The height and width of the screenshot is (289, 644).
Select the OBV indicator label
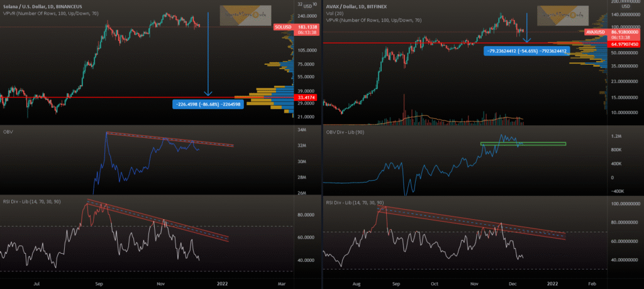coord(9,132)
